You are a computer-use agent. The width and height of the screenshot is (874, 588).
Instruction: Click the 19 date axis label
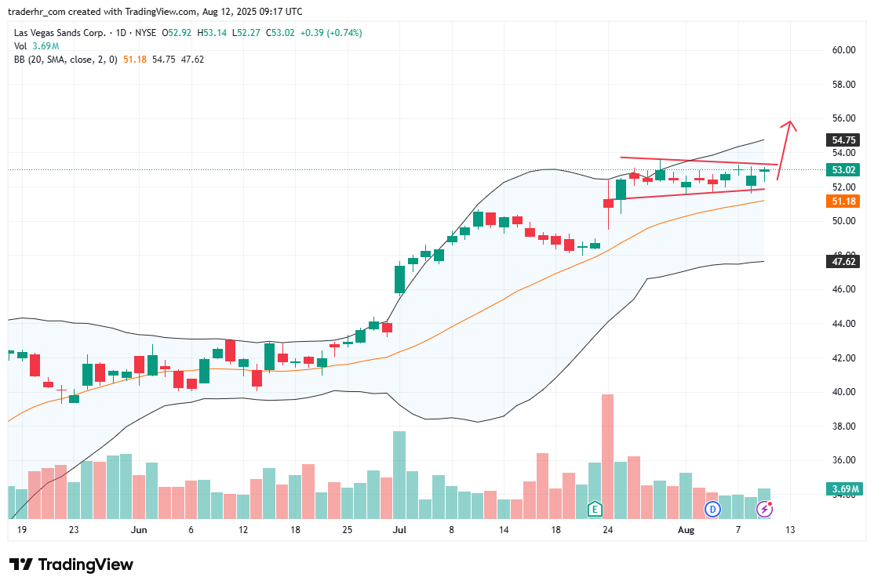pyautogui.click(x=22, y=530)
